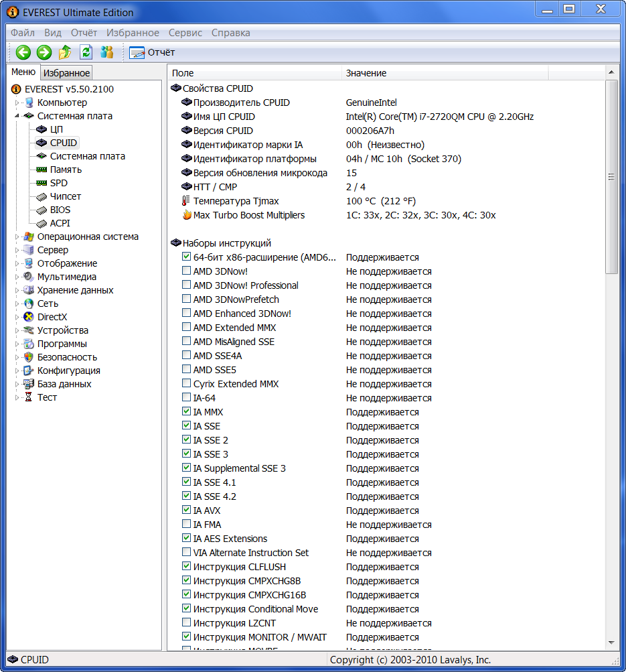Click the users icon in the toolbar
The image size is (626, 672).
pos(106,52)
